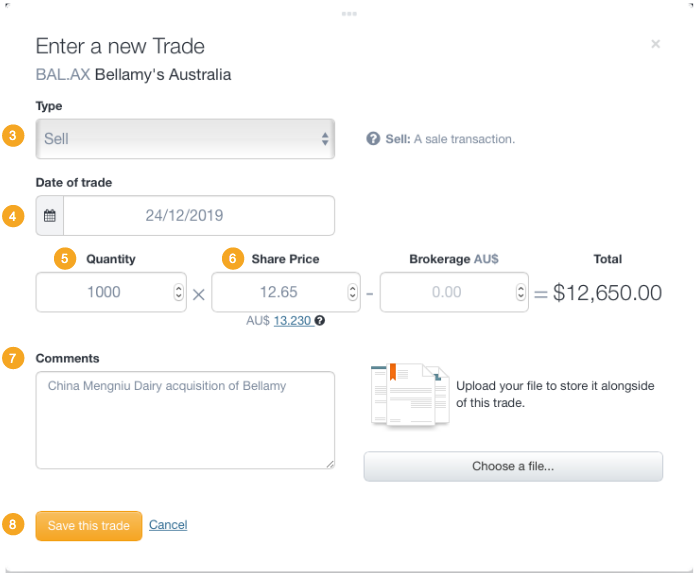Click the document upload illustration icon
Screen dimensions: 697x573
409,395
